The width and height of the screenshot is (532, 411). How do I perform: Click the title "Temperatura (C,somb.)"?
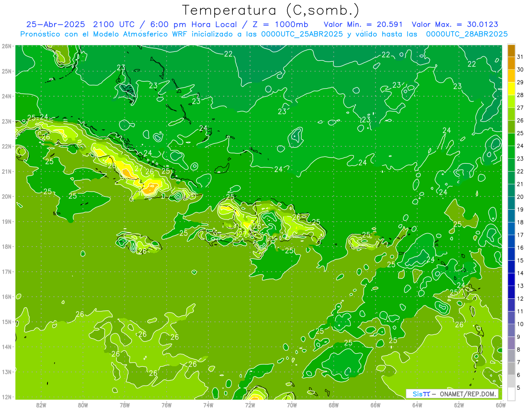pos(271,10)
